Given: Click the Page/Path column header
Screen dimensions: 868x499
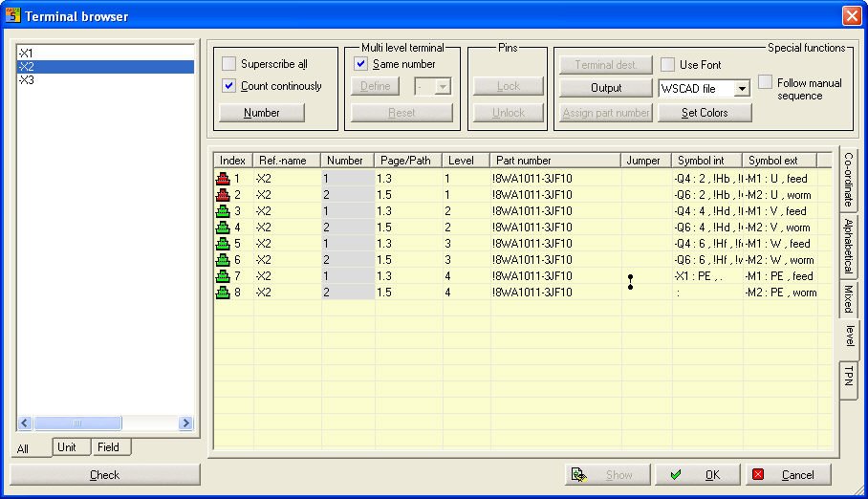Looking at the screenshot, I should coord(408,161).
